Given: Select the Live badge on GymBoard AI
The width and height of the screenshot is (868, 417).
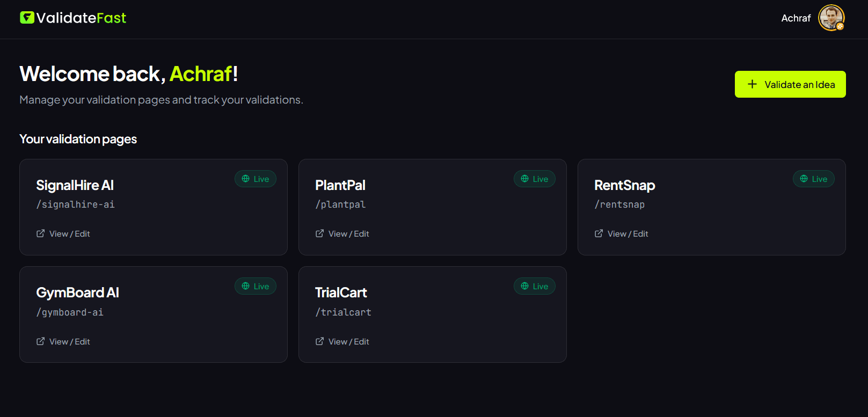Looking at the screenshot, I should pyautogui.click(x=256, y=286).
